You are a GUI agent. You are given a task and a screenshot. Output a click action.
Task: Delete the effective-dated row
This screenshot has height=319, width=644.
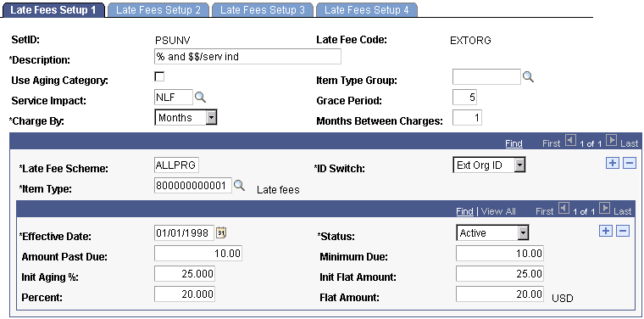pos(623,232)
